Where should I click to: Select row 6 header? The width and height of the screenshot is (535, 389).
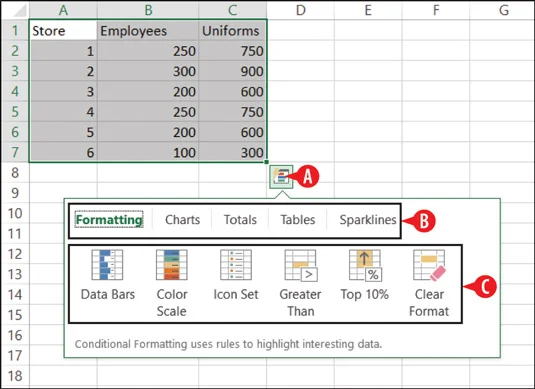pyautogui.click(x=15, y=132)
